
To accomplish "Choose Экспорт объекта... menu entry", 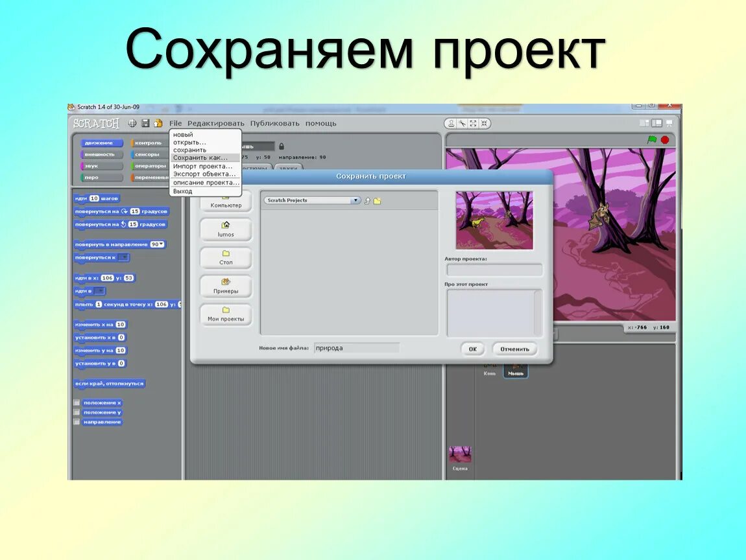I will coord(206,174).
